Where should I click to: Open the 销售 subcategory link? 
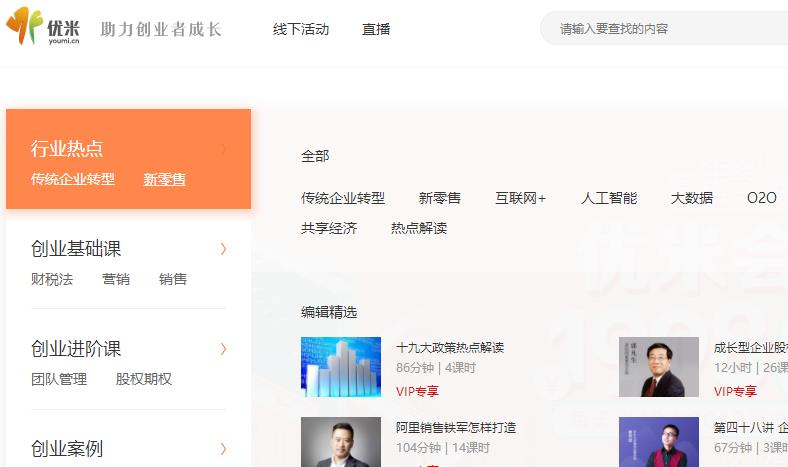tap(172, 279)
